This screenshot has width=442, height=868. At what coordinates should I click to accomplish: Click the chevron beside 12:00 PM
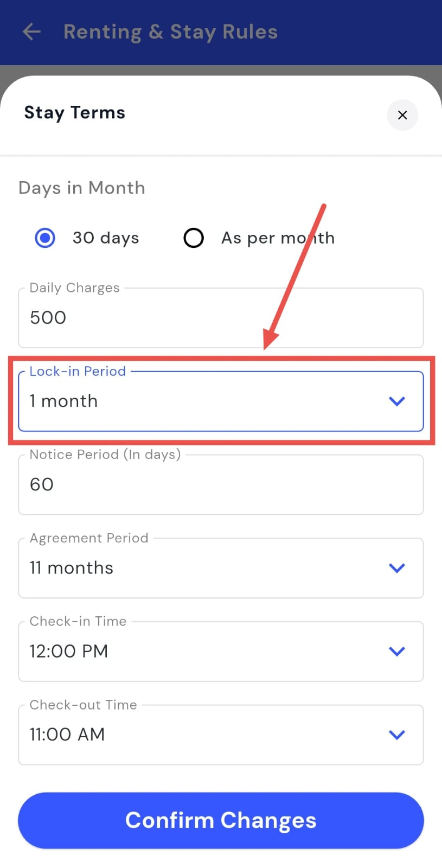pyautogui.click(x=397, y=651)
